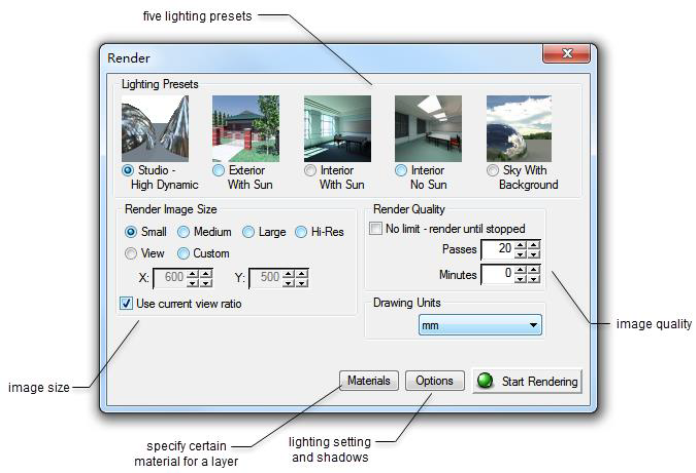
Task: Select the Sky With Background radio button
Action: 492,170
